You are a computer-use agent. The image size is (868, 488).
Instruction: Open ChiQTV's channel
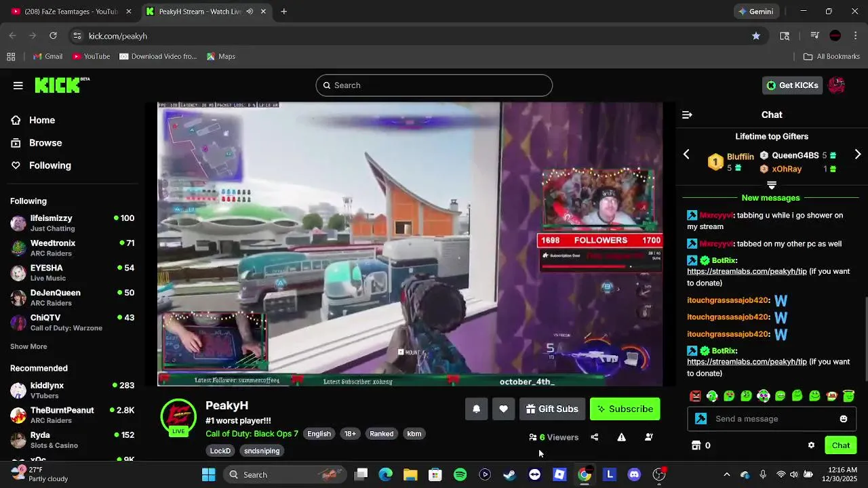point(73,323)
